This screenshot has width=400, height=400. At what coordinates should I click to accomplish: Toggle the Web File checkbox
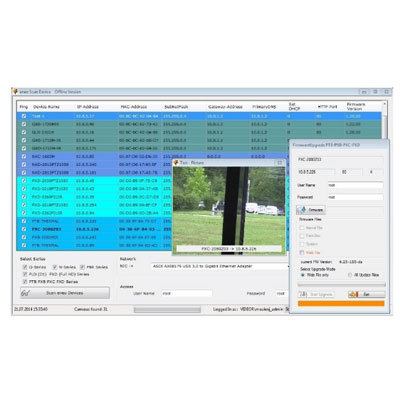coord(302,253)
